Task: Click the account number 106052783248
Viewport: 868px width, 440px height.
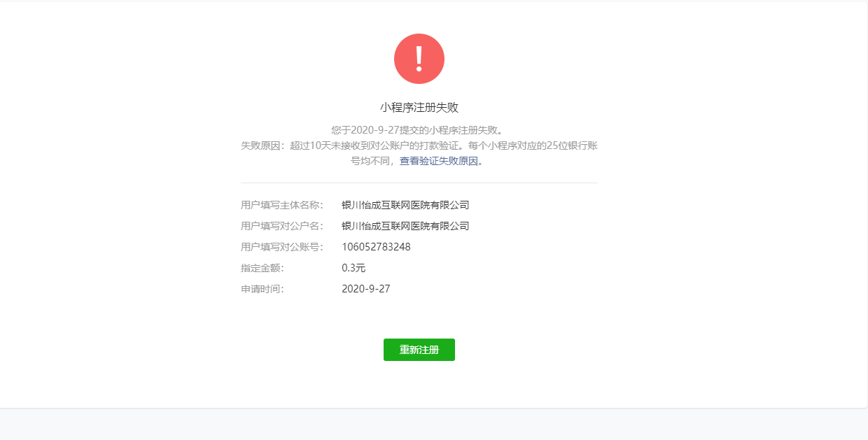Action: pos(376,247)
